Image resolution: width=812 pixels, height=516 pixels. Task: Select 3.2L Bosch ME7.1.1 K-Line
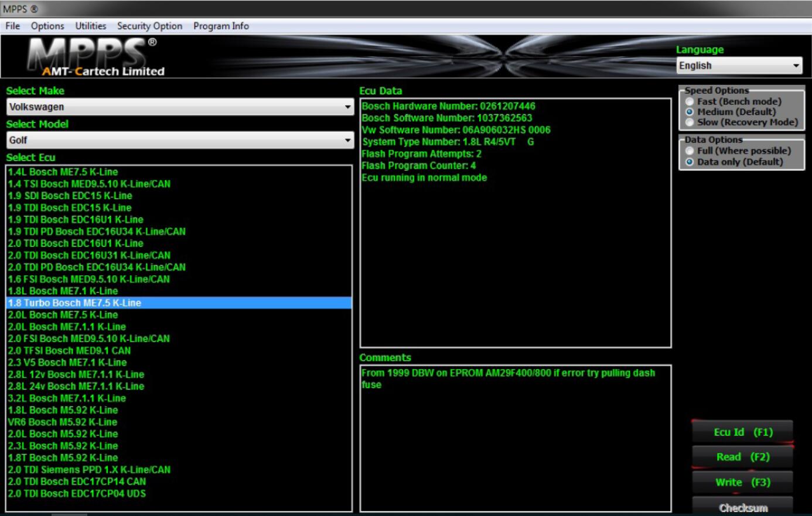pos(179,398)
